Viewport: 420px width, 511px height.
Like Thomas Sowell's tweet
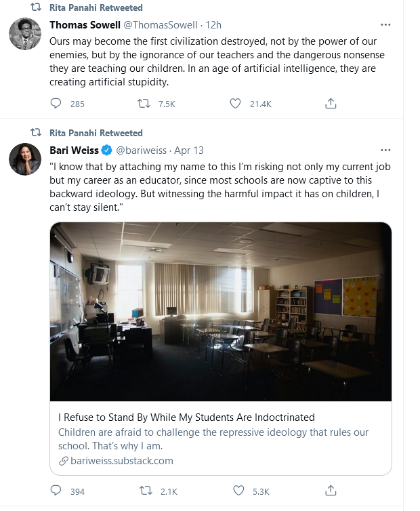click(x=235, y=104)
